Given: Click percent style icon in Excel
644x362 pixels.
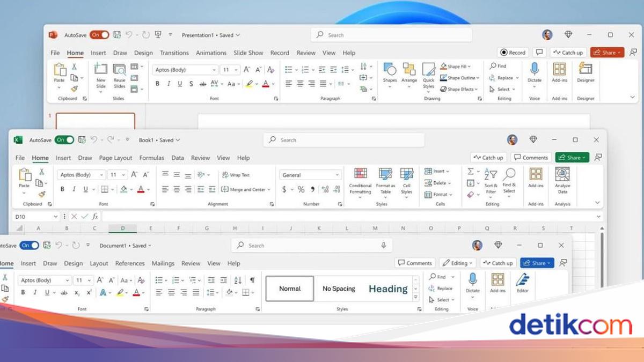Looking at the screenshot, I should [301, 189].
